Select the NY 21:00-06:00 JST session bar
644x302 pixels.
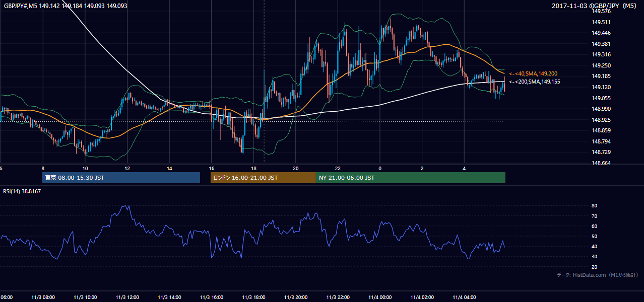[411, 178]
